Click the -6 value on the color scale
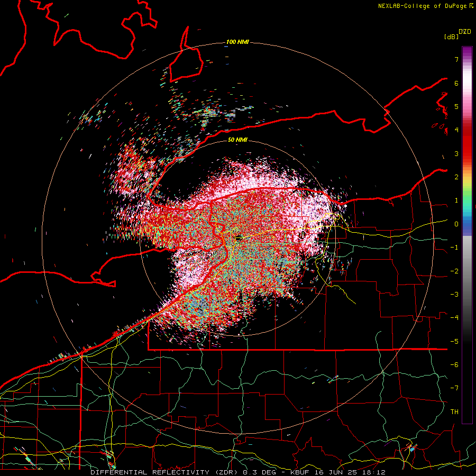 click(454, 365)
